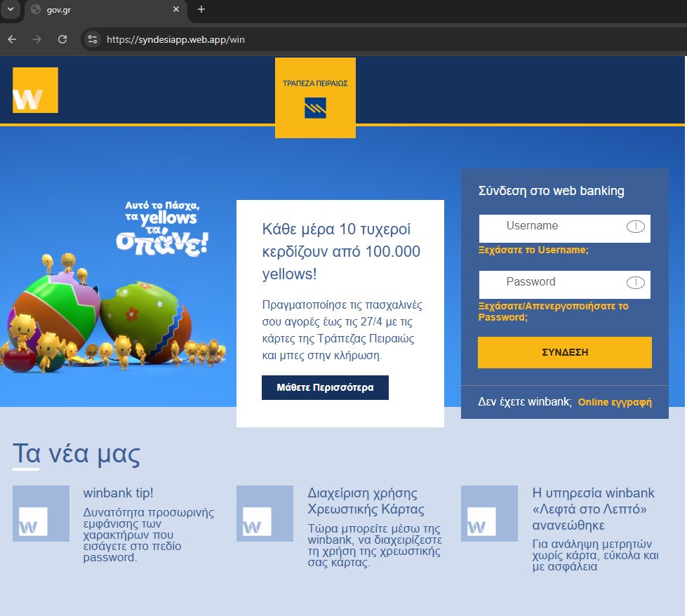The image size is (687, 616).
Task: Reload the page with the refresh icon
Action: tap(62, 39)
